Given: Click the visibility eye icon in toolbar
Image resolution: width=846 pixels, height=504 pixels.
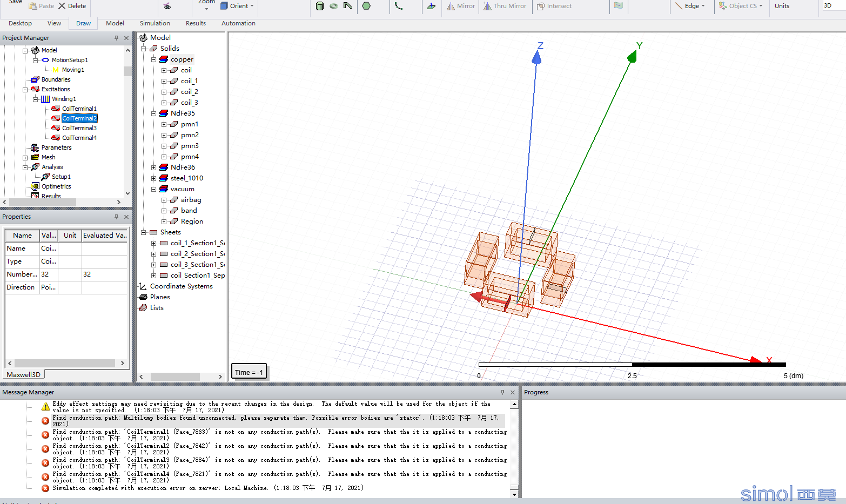Looking at the screenshot, I should pyautogui.click(x=167, y=6).
